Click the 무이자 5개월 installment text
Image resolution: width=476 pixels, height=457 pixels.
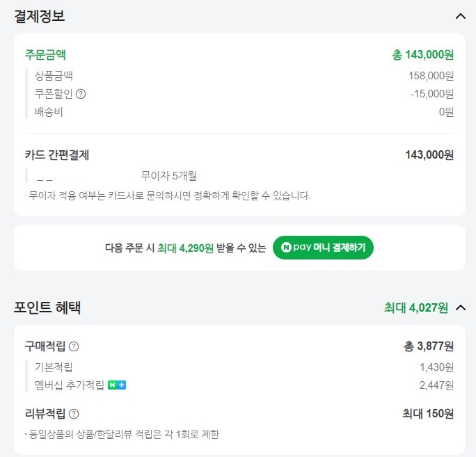pos(169,175)
